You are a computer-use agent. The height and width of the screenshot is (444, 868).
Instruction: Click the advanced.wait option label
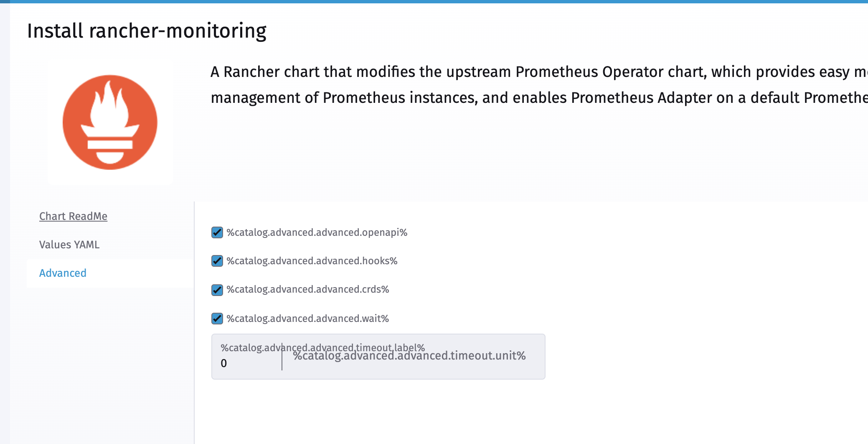307,319
